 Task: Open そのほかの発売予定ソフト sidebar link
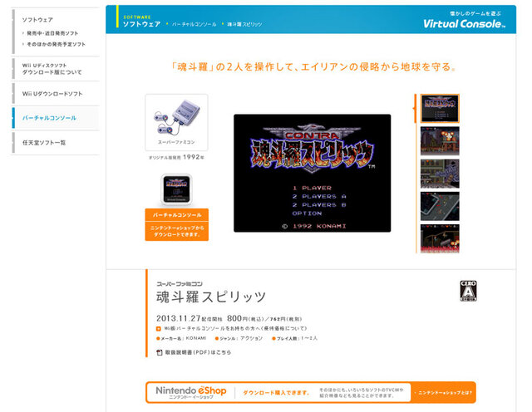pyautogui.click(x=56, y=44)
